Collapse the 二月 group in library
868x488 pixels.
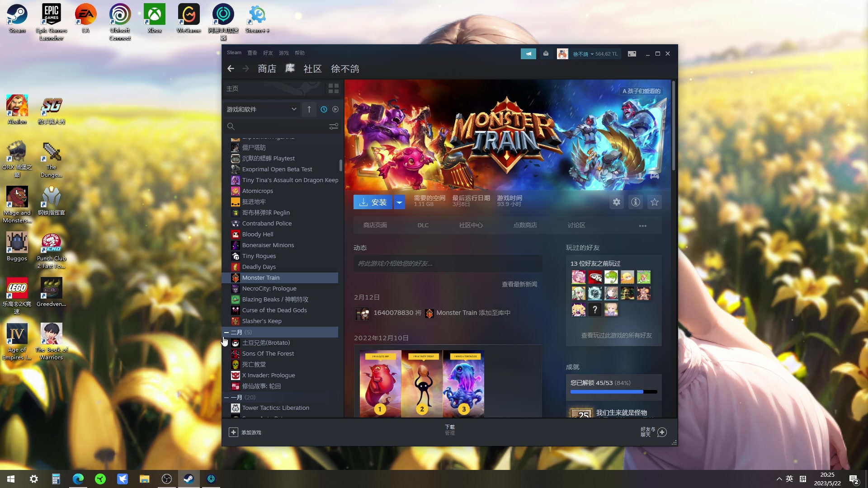[226, 332]
